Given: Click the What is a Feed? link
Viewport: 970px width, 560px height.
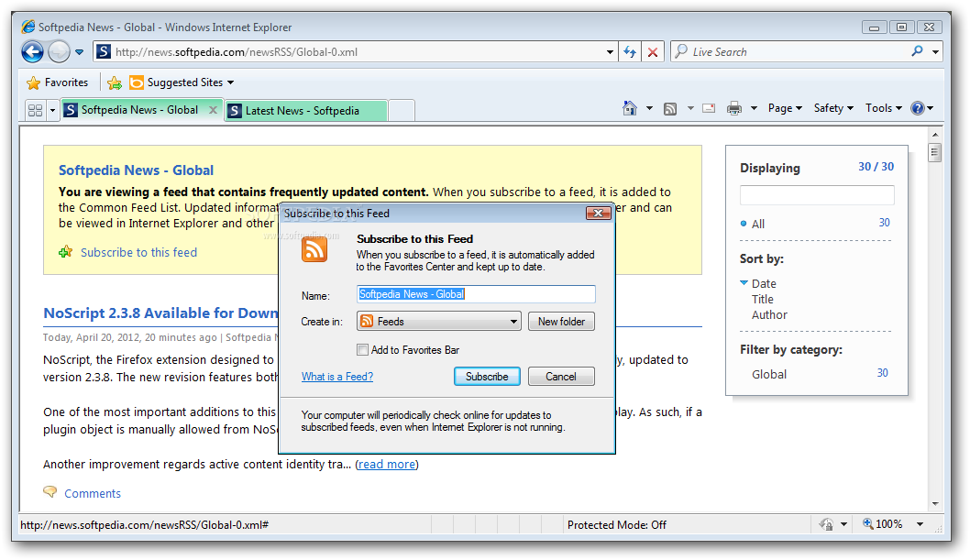Looking at the screenshot, I should 337,377.
